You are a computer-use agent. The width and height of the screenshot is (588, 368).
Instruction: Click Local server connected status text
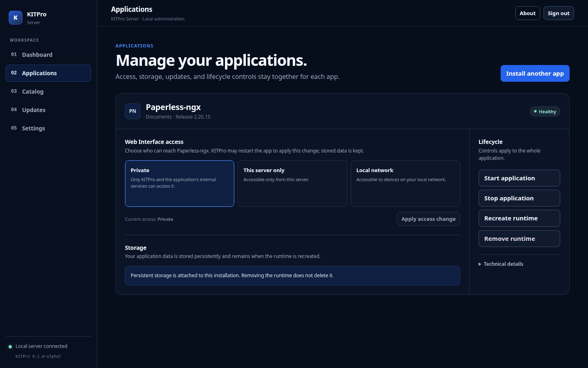click(x=41, y=346)
